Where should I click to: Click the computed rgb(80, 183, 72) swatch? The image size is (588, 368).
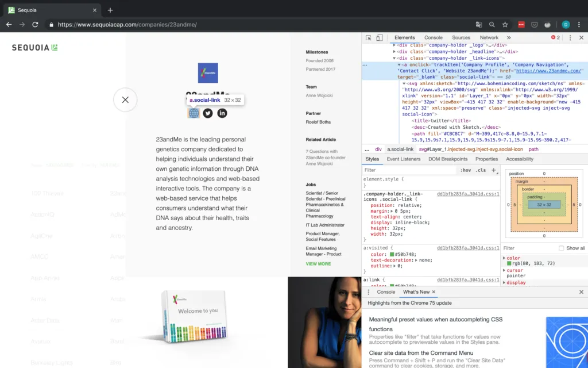point(509,263)
